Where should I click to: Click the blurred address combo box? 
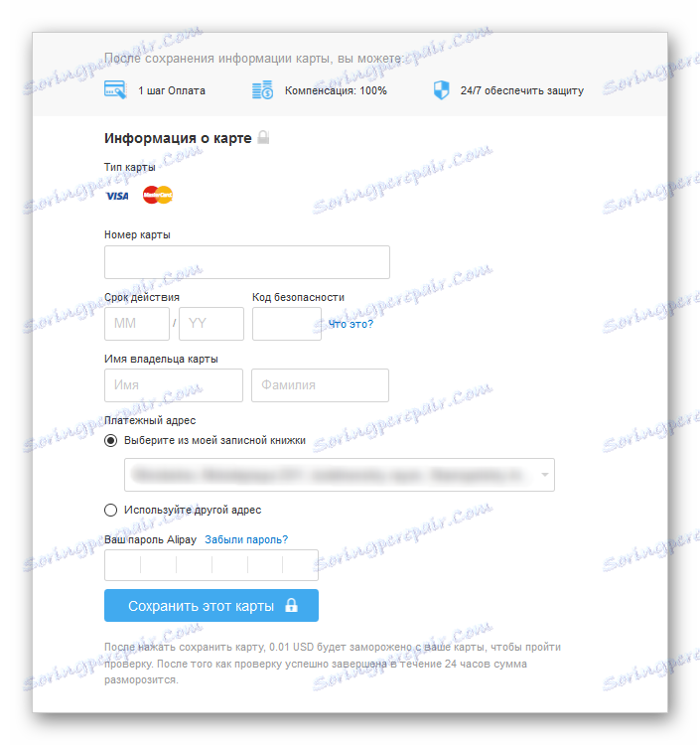coord(339,475)
